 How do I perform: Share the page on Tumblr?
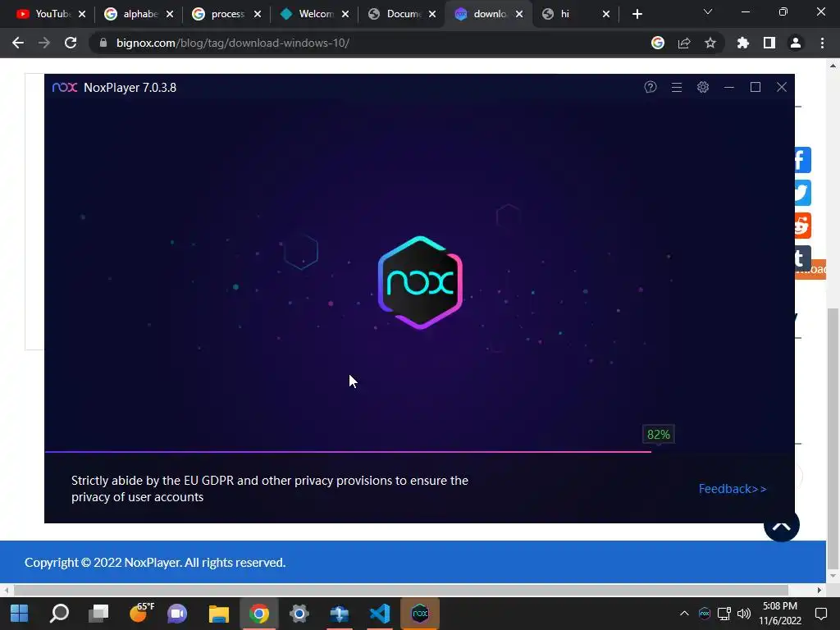[x=802, y=258]
